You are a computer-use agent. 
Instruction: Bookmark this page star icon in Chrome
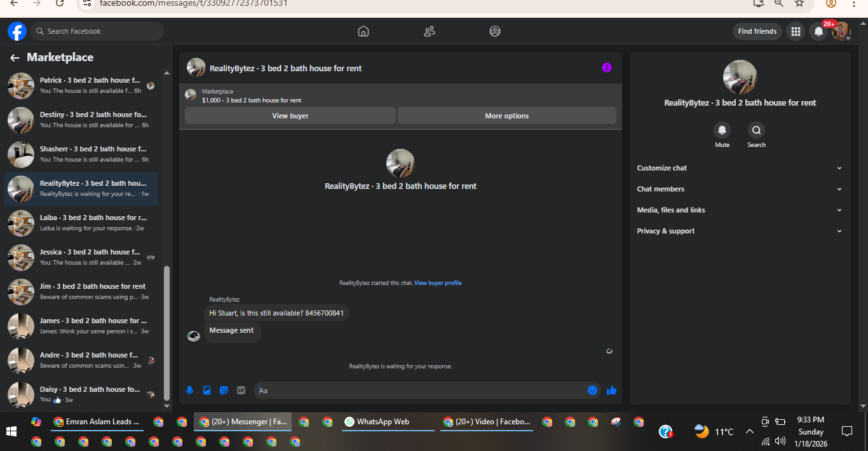point(799,3)
